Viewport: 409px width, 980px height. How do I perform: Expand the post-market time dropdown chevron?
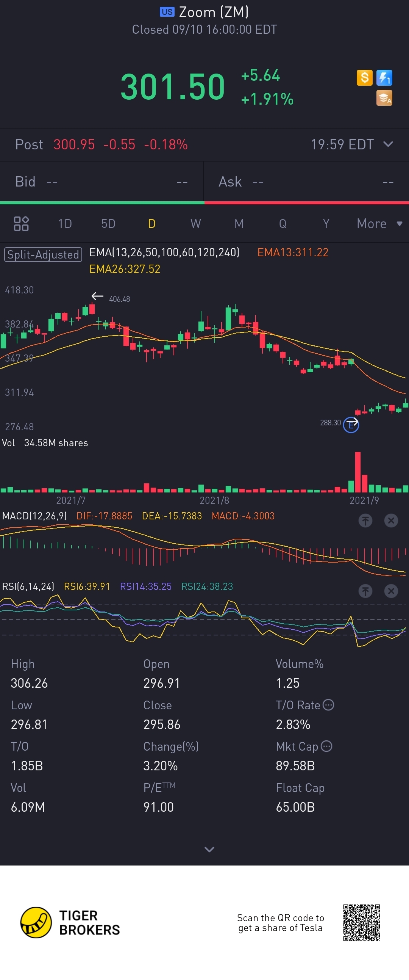click(x=388, y=144)
